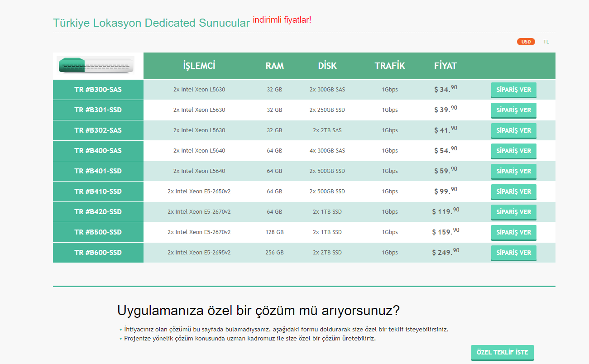Screen dimensions: 589x364
Task: Switch currency to USD
Action: (526, 42)
